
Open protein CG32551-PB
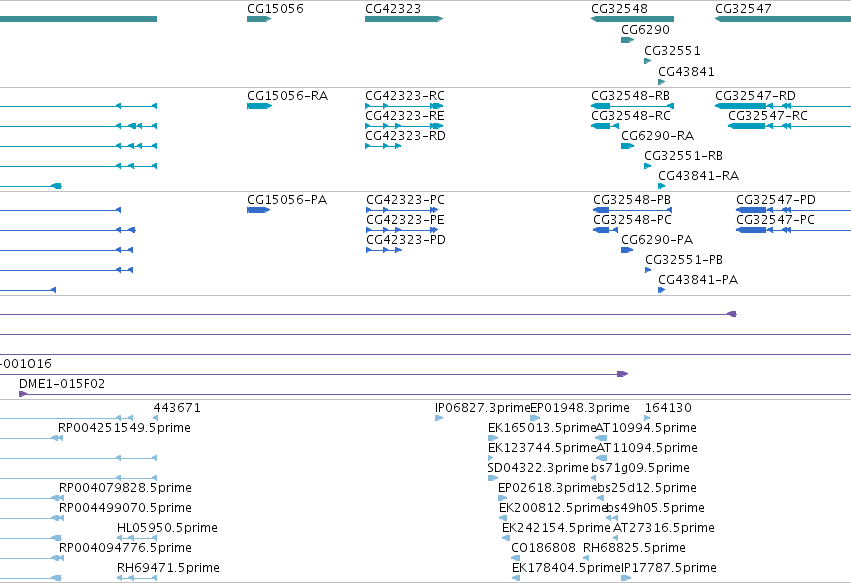click(x=684, y=261)
